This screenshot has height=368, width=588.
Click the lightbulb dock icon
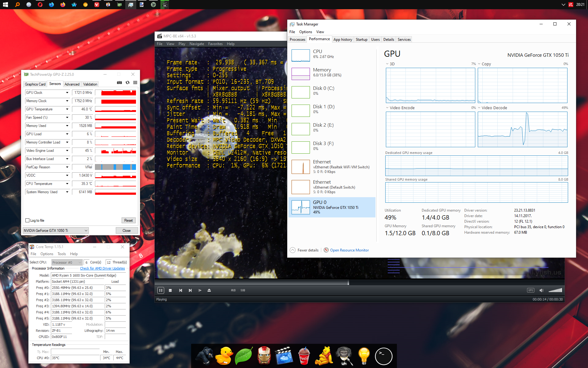click(364, 356)
